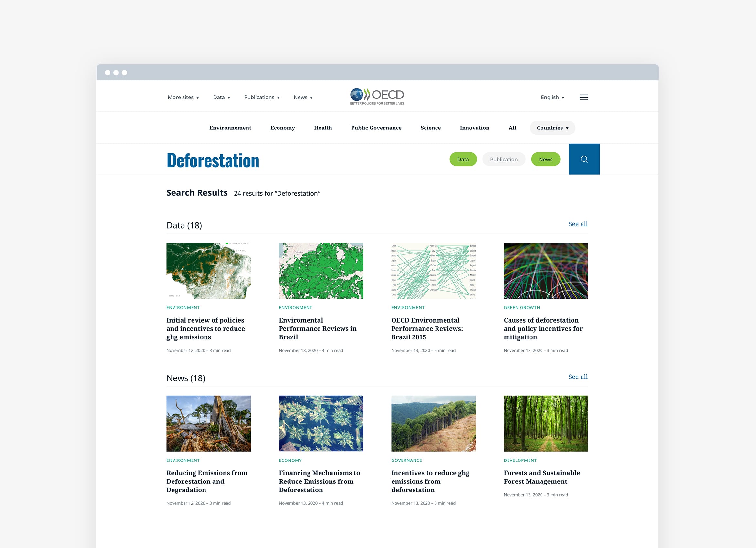Expand the Countries dropdown
This screenshot has height=548, width=756.
tap(552, 128)
